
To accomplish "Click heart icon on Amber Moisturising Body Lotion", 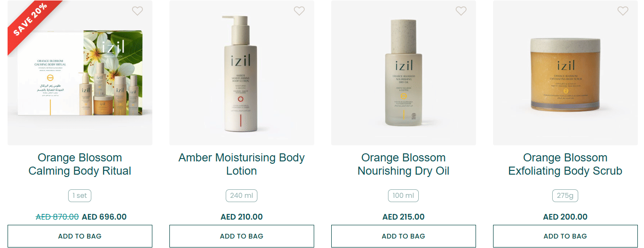I will click(299, 11).
